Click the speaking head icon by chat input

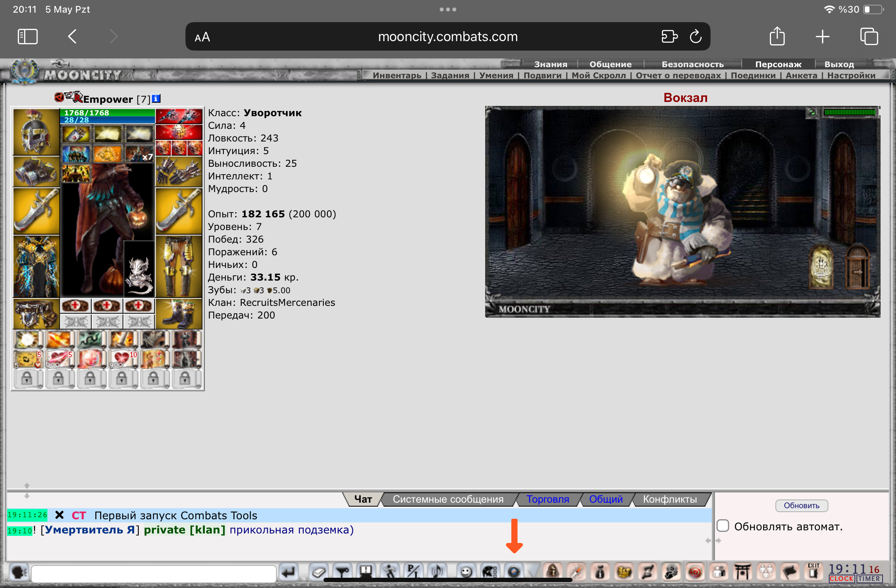coord(19,572)
